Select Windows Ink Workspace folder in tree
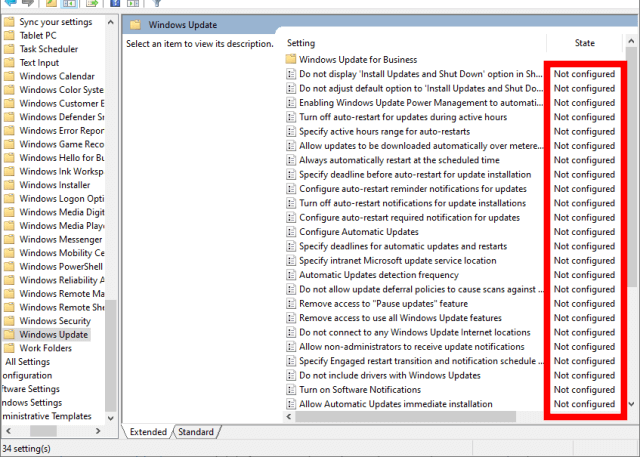Screen dimensions: 640x457 62,171
